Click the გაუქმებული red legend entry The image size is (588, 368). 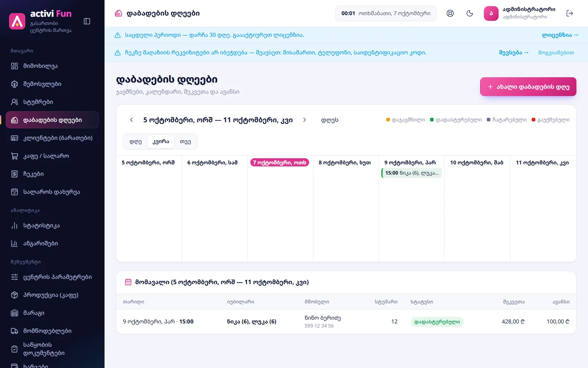550,120
